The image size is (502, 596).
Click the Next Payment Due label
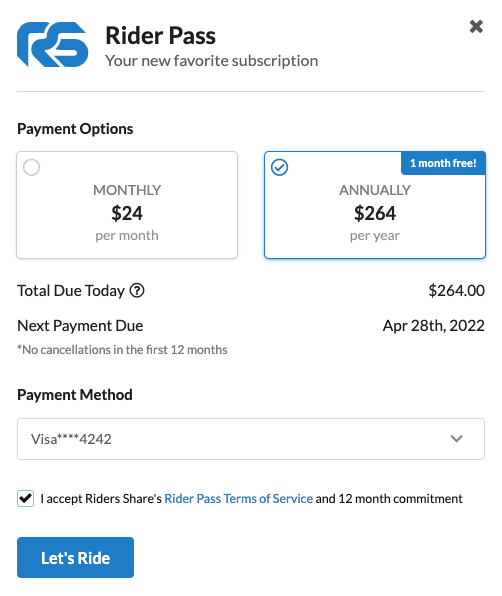tap(80, 326)
